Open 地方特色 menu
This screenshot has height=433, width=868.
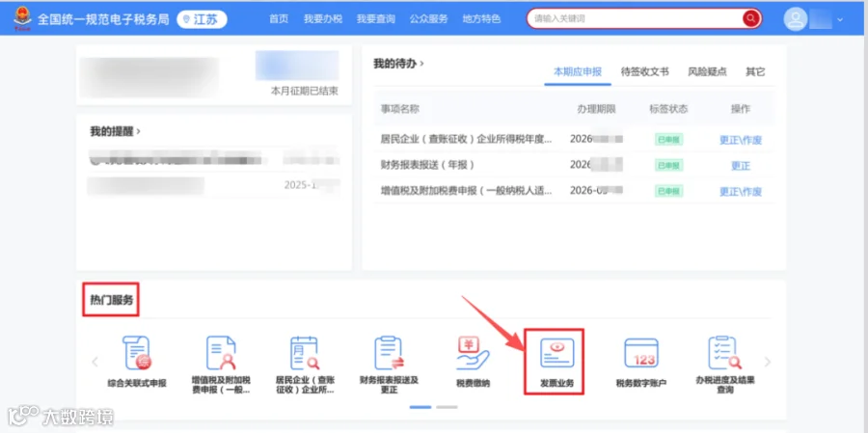point(481,19)
